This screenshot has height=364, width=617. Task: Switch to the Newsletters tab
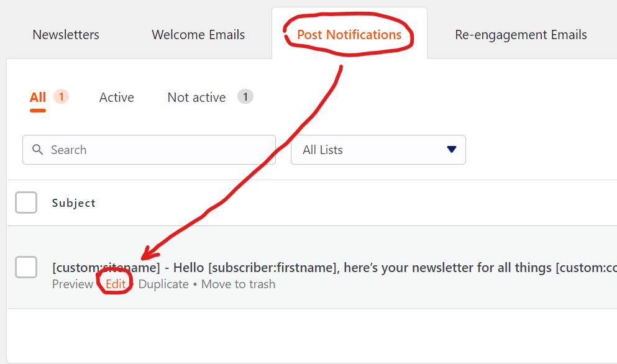point(66,35)
